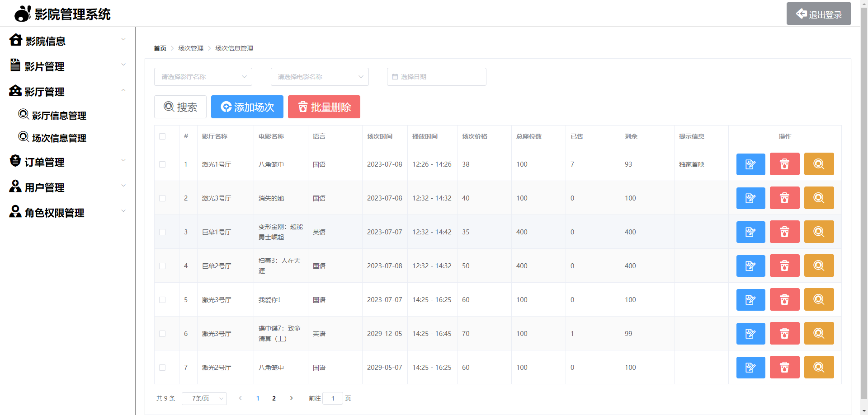The height and width of the screenshot is (415, 868).
Task: Click the view details icon for row 3
Action: [x=819, y=232]
